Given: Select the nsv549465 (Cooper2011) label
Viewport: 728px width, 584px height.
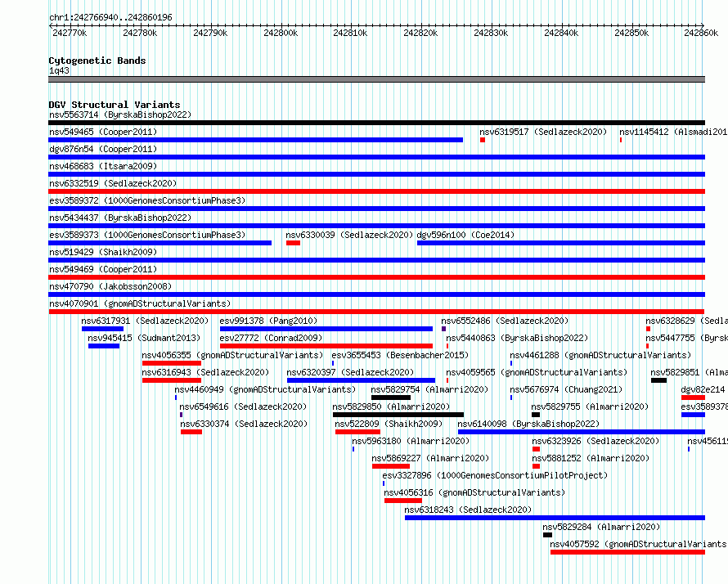Looking at the screenshot, I should pyautogui.click(x=103, y=132).
